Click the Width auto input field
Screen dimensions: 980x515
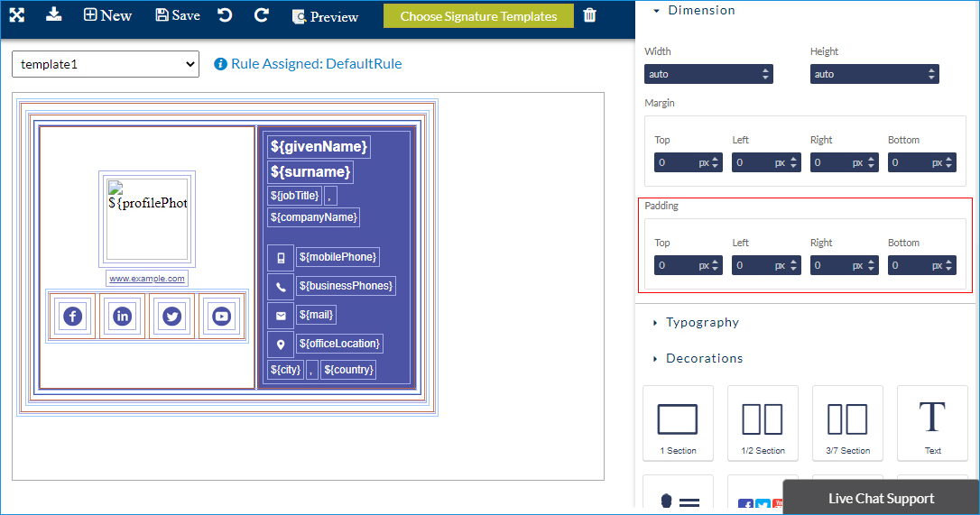702,74
